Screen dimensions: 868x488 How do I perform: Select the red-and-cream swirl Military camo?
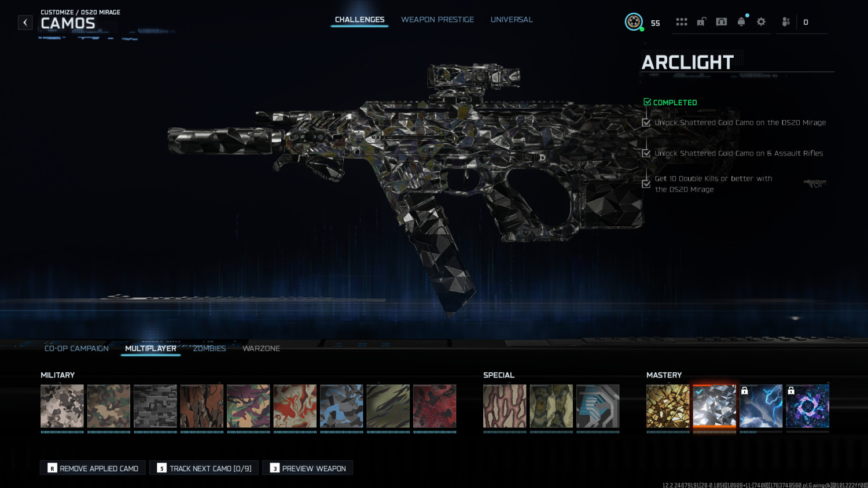click(x=295, y=406)
